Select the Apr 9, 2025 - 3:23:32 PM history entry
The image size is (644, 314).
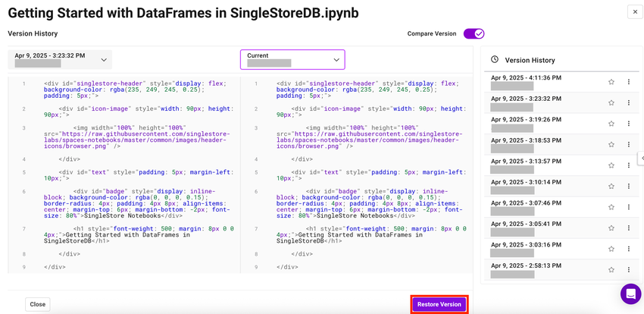tap(561, 102)
